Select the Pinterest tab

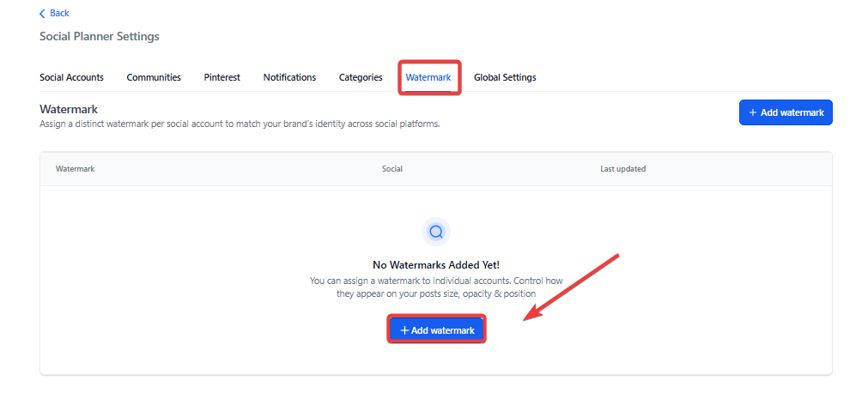pyautogui.click(x=222, y=77)
